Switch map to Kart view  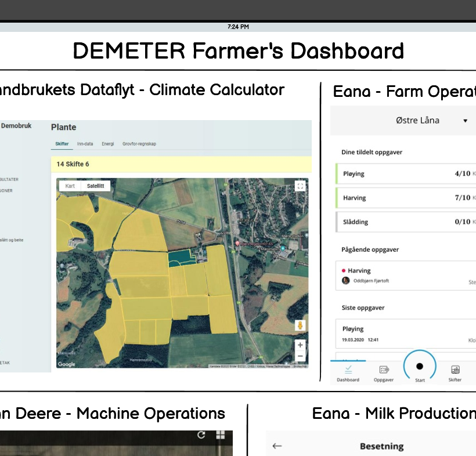click(x=70, y=186)
